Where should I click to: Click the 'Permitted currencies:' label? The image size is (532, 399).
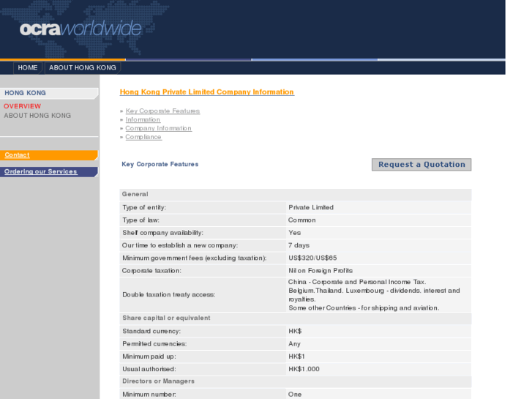coord(154,344)
